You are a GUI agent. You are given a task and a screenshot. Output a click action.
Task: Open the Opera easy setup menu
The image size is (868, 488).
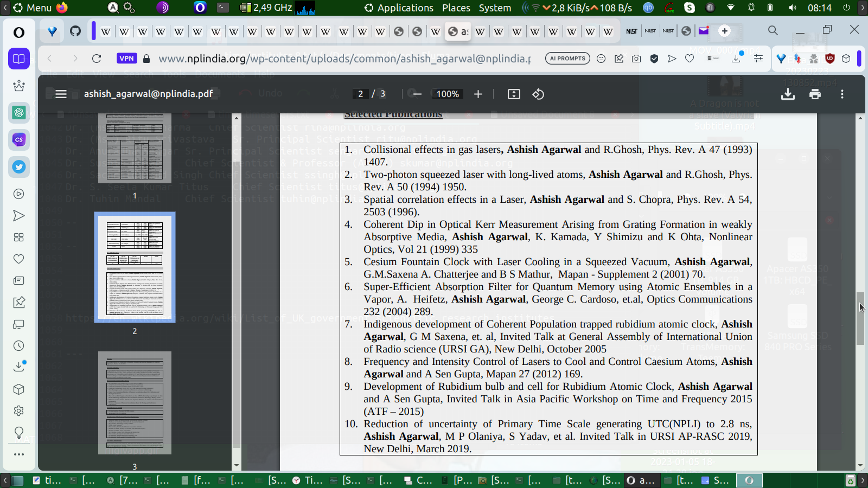click(758, 59)
